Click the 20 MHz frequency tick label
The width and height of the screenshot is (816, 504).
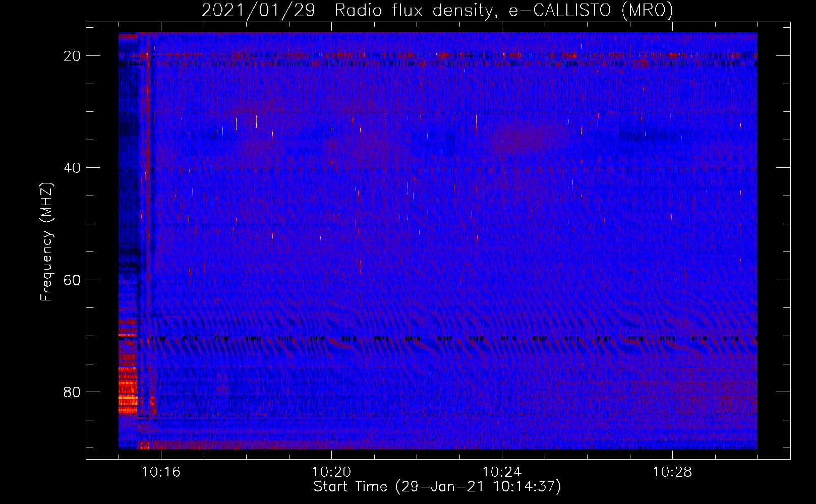coord(72,56)
